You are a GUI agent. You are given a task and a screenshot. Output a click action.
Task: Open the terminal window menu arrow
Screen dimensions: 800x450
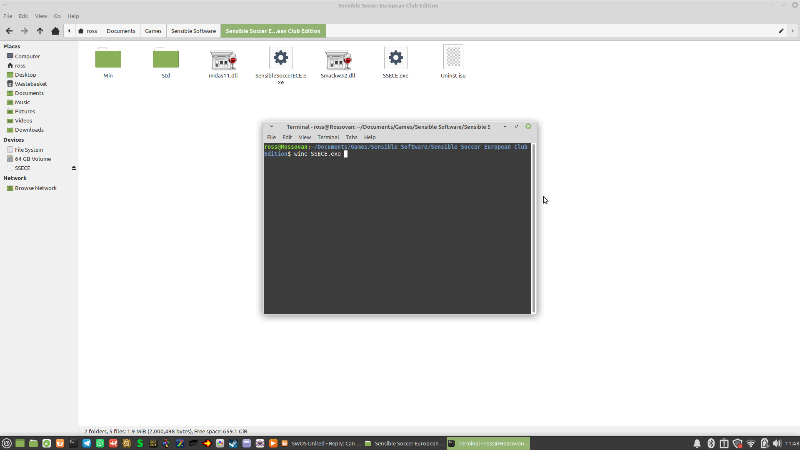pos(269,127)
